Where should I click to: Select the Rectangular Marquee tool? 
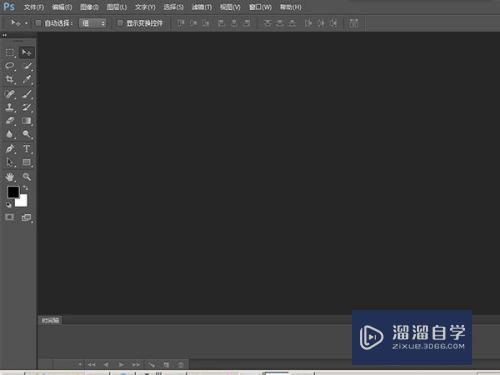tap(10, 53)
